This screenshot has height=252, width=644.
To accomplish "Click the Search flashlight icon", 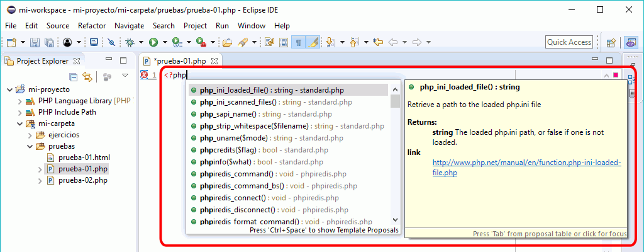I will (243, 42).
